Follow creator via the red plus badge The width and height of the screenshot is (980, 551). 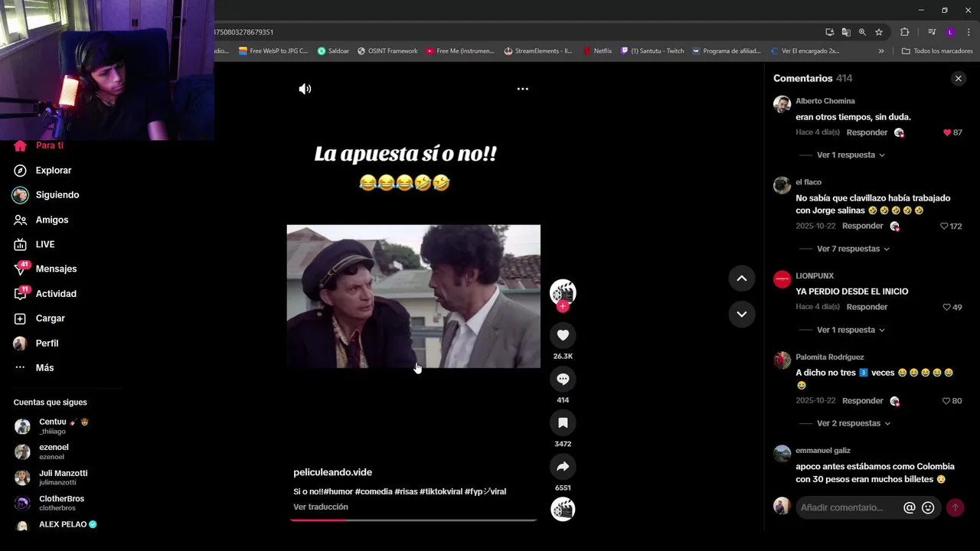563,307
